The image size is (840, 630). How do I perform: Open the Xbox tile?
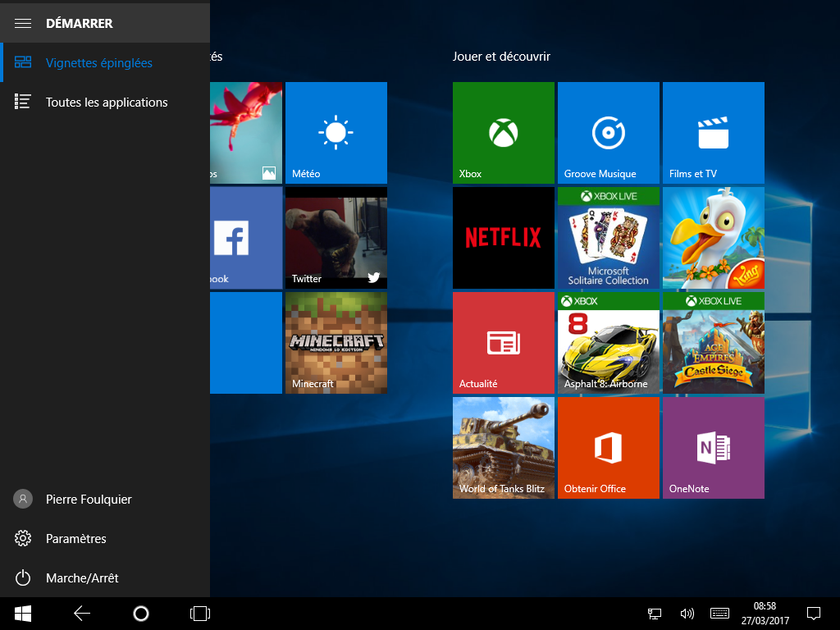point(503,132)
